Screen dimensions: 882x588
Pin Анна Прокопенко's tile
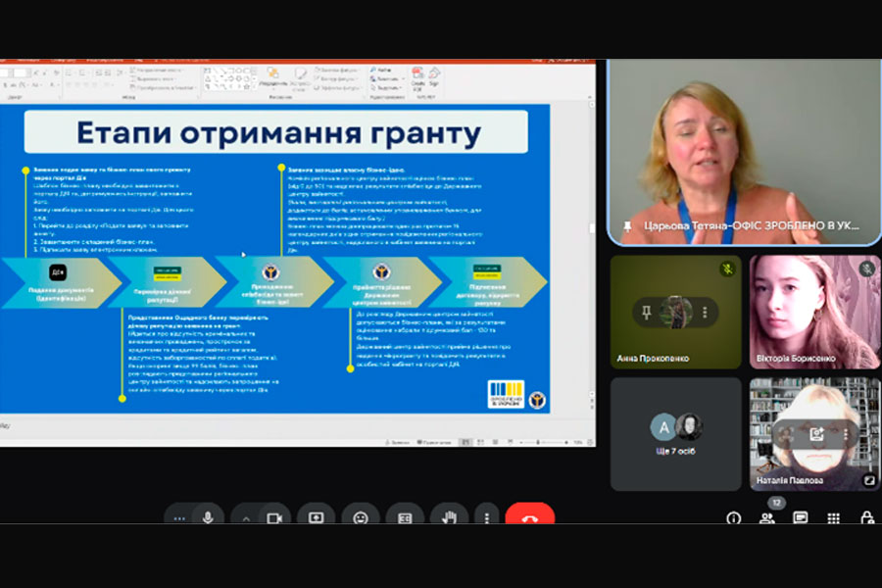point(647,313)
